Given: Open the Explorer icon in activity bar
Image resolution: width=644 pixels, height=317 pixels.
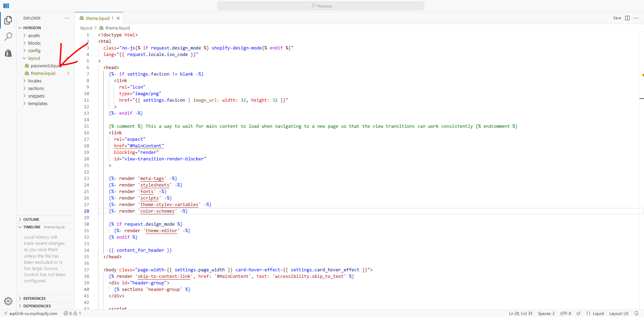Looking at the screenshot, I should pyautogui.click(x=8, y=20).
